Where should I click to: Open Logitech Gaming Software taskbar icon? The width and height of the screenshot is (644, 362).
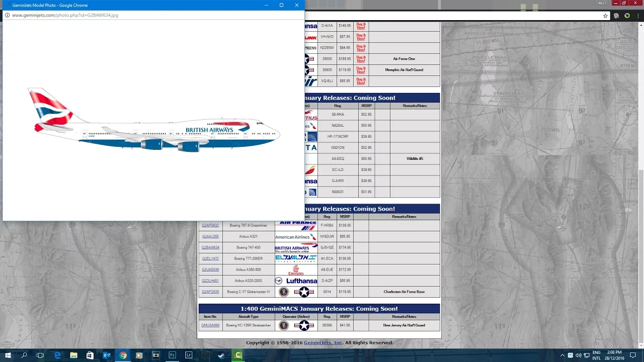205,355
